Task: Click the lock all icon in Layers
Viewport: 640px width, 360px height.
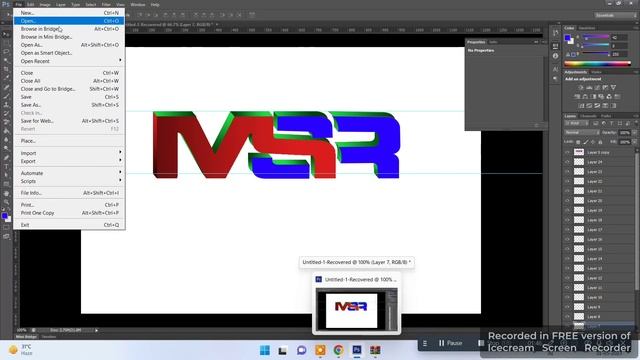Action: click(600, 142)
